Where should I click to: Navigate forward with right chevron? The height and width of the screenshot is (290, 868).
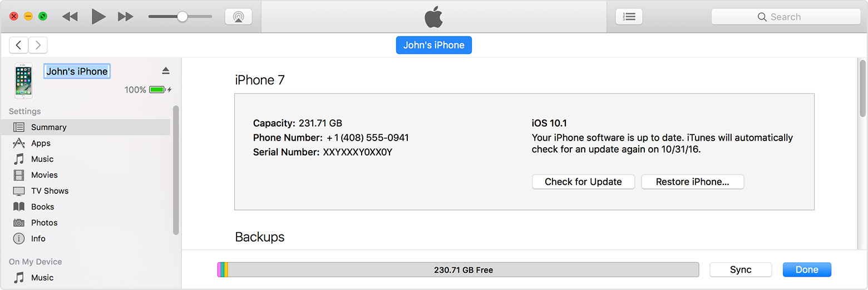coord(38,45)
